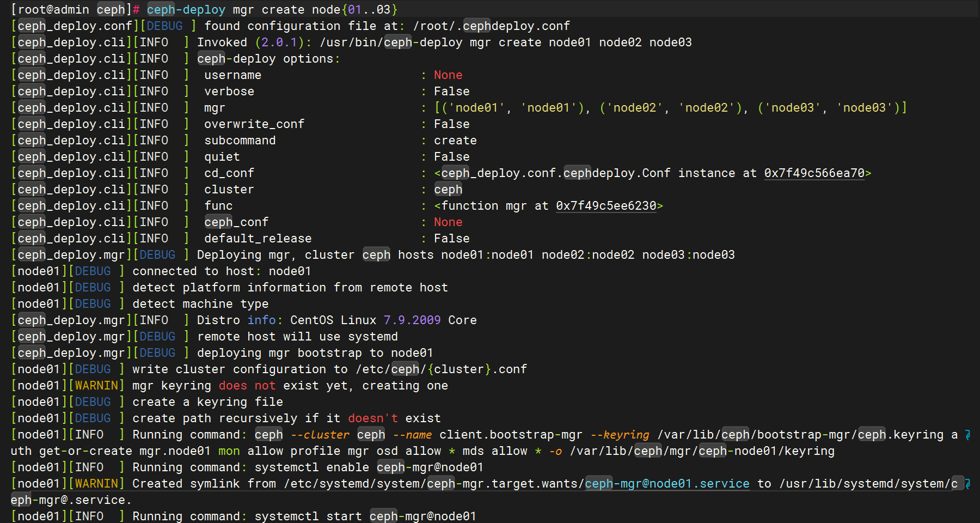Screen dimensions: 980x523
Task: Click the 'detect machine type' line
Action: click(x=200, y=304)
